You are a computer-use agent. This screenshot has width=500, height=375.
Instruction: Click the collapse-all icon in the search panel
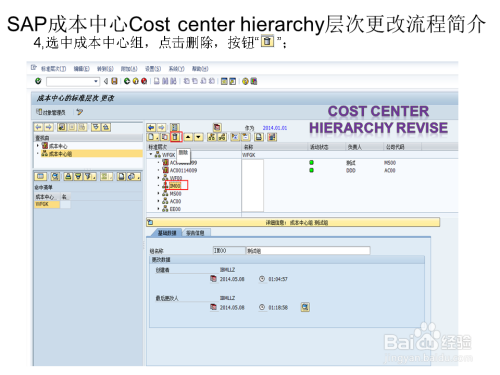click(106, 127)
